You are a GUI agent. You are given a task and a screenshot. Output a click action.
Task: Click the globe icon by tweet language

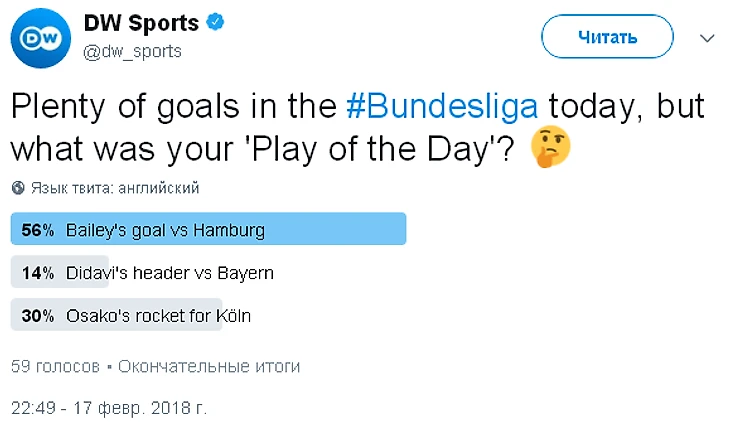point(17,187)
